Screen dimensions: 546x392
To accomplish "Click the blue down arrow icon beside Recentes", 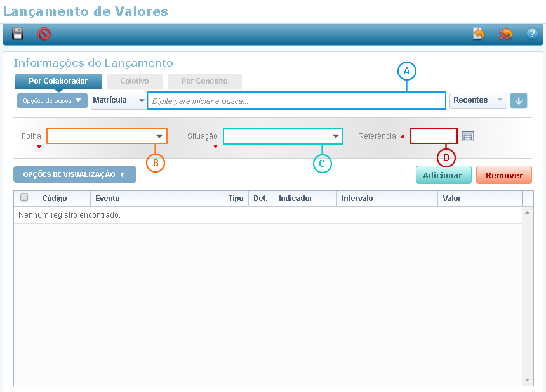I will [x=519, y=101].
